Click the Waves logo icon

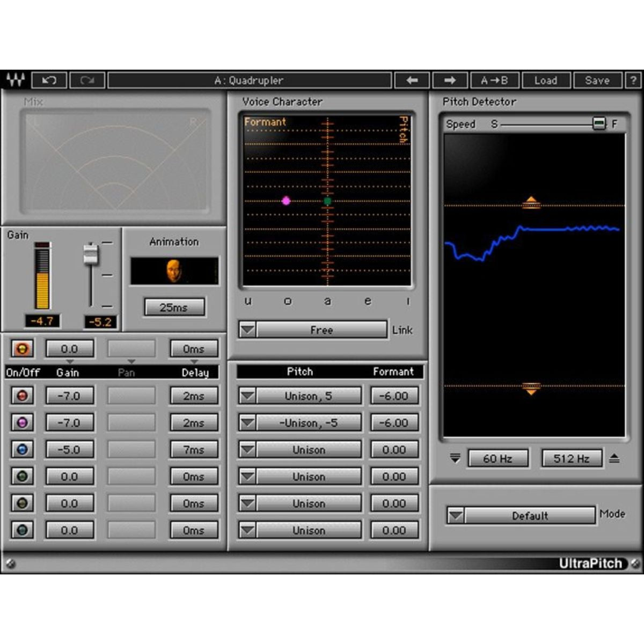point(16,80)
